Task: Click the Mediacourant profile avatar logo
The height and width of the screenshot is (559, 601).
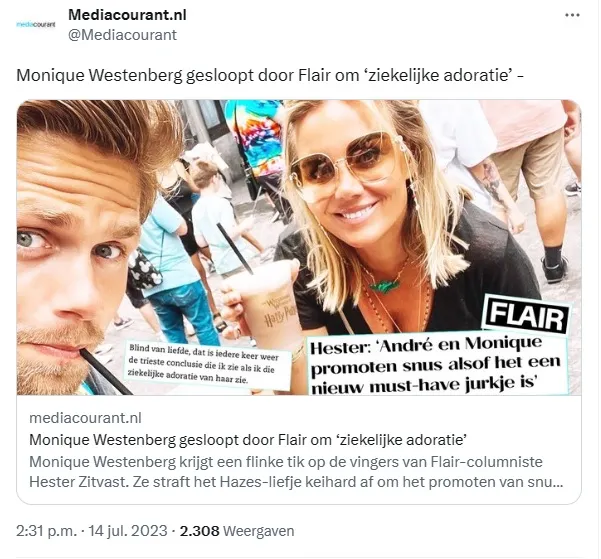Action: tap(36, 25)
